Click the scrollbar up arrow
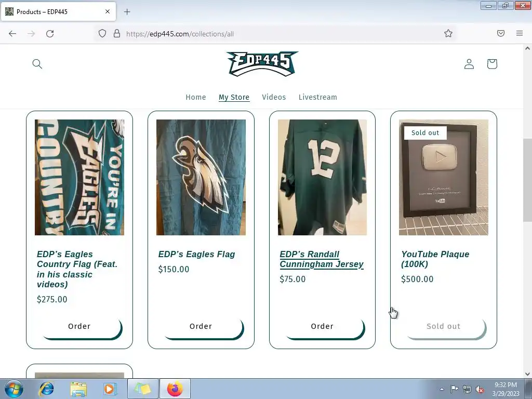Viewport: 532px width, 399px height. (x=527, y=48)
